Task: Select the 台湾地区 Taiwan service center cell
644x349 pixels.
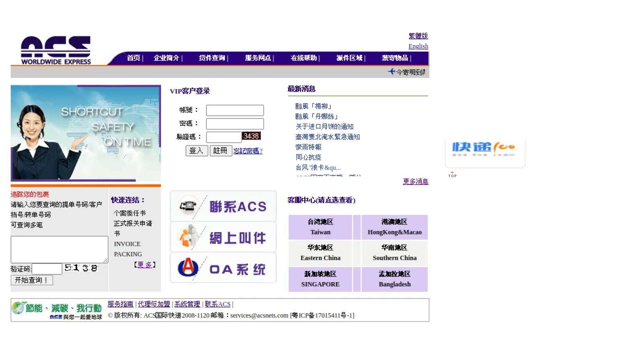Action: click(x=320, y=227)
